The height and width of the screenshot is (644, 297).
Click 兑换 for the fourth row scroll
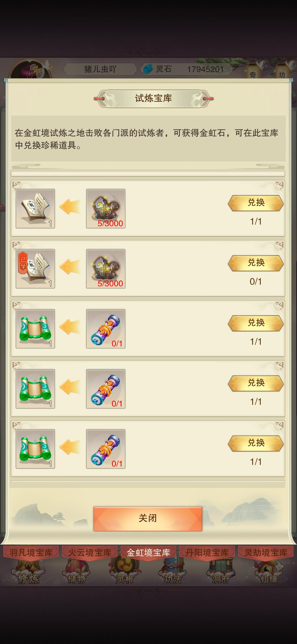[x=256, y=383]
